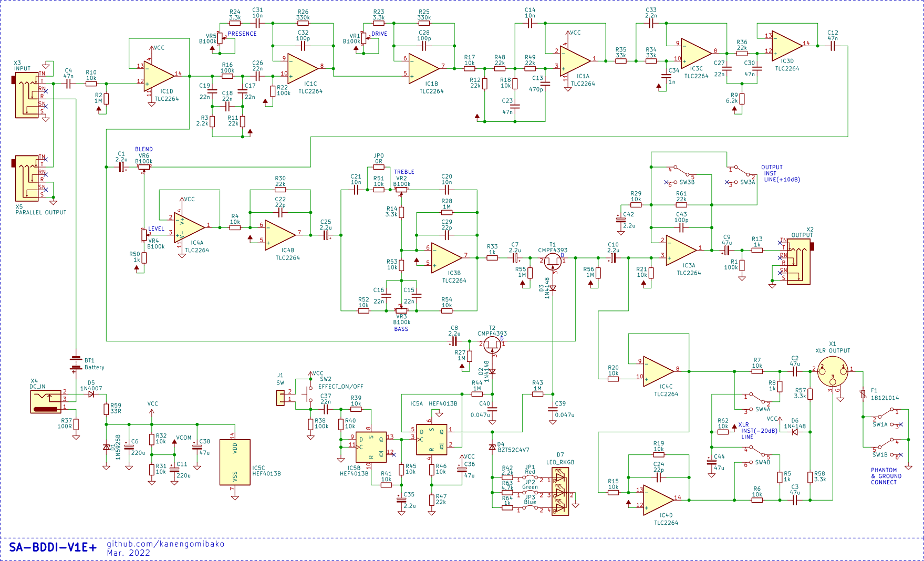
Task: Click the D3 1N4148 diode symbol
Action: (553, 288)
